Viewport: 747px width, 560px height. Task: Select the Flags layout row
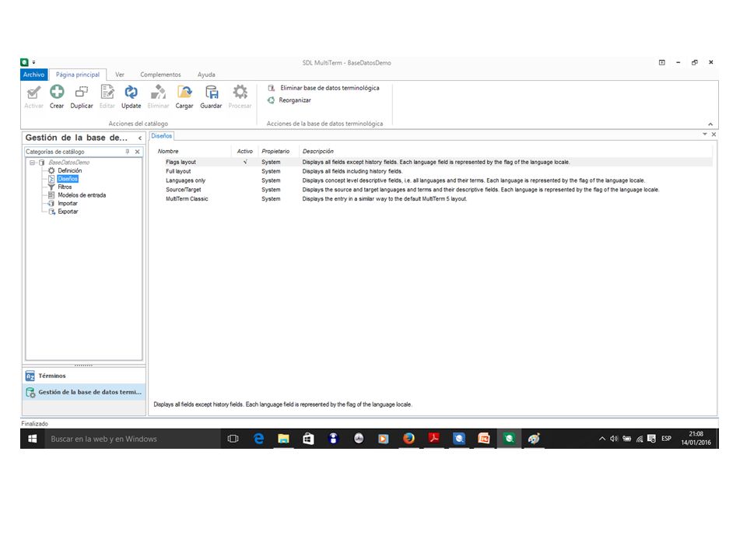click(x=433, y=162)
